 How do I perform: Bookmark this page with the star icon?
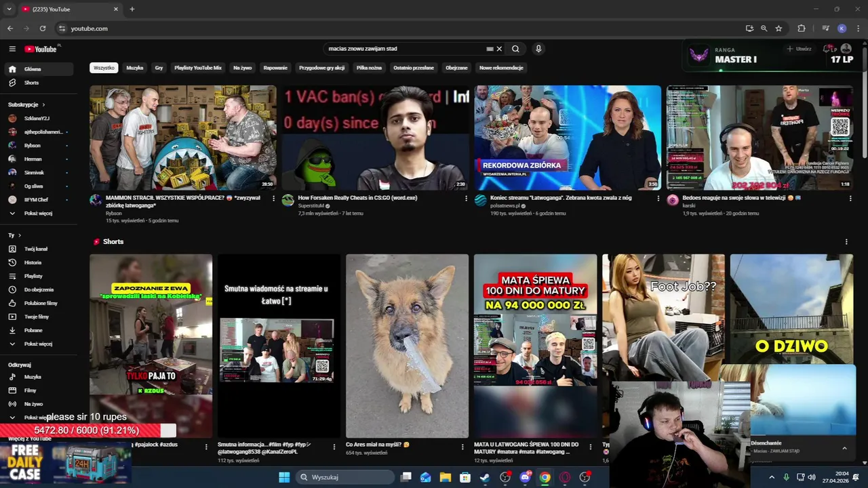pos(778,28)
